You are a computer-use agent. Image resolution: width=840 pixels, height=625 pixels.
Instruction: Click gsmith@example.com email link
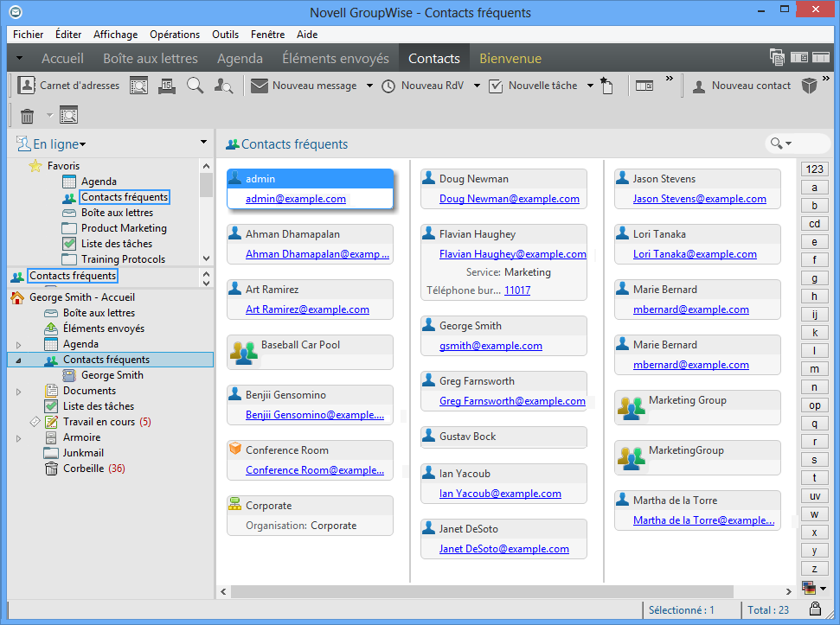(x=491, y=346)
